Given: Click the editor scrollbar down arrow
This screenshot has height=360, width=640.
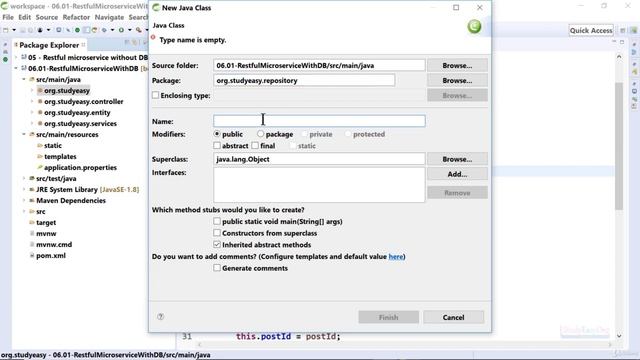Looking at the screenshot, I should [x=619, y=336].
